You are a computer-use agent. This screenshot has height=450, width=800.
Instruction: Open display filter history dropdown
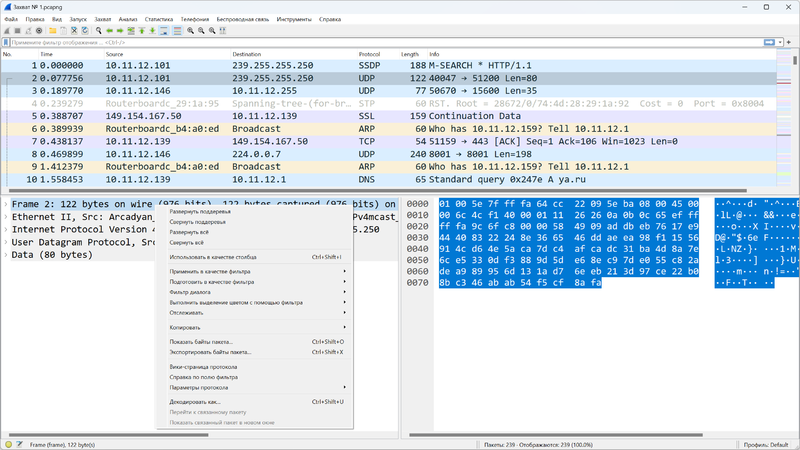coord(780,42)
